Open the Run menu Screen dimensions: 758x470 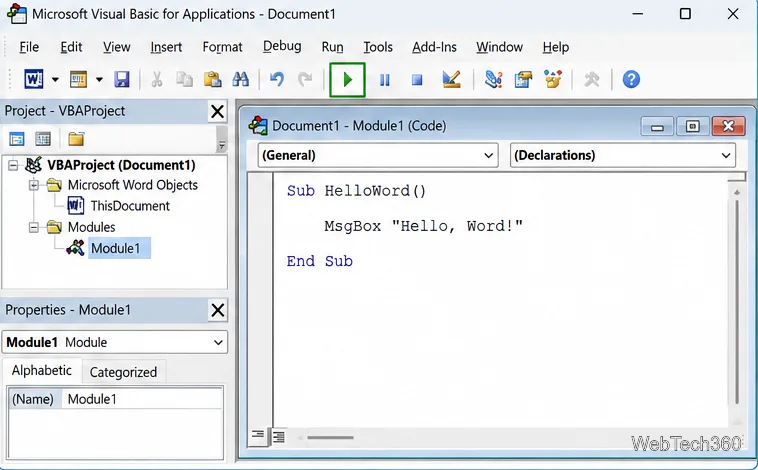click(x=333, y=47)
